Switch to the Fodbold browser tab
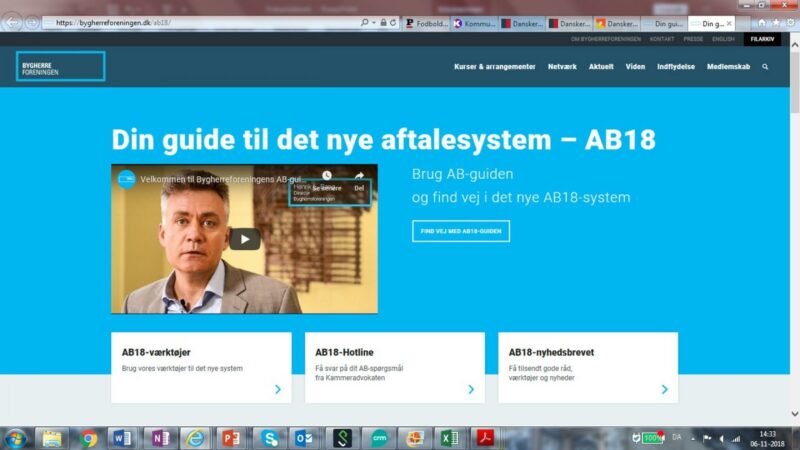800x450 pixels. 428,22
